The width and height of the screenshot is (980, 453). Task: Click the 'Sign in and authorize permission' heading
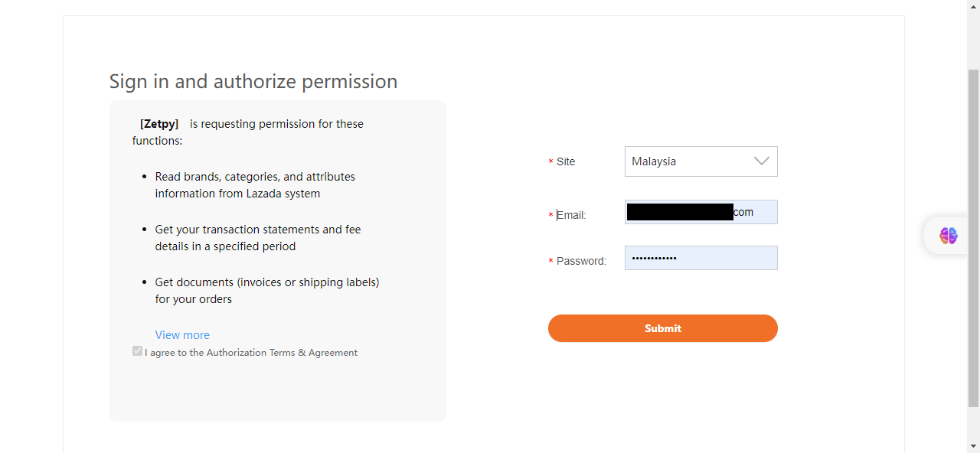[x=253, y=81]
